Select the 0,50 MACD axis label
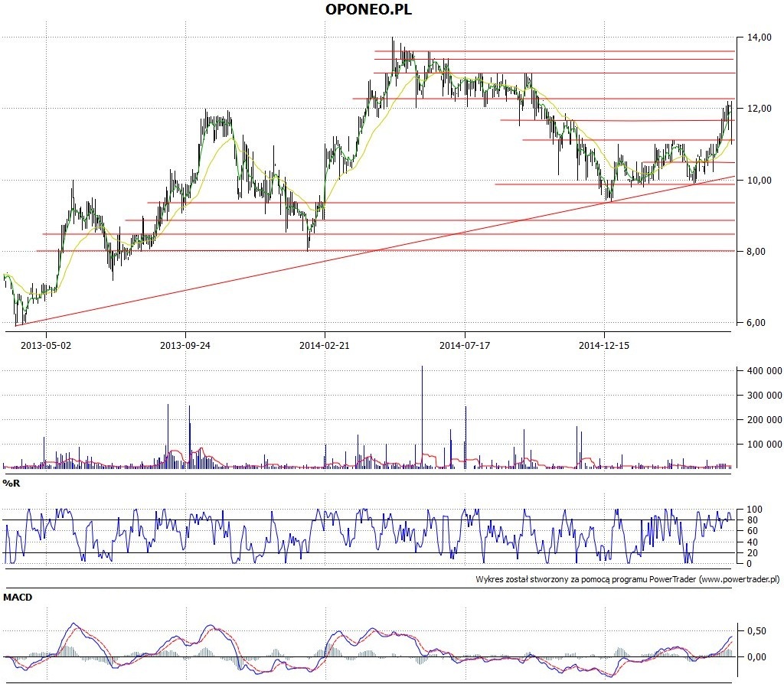 [x=756, y=631]
